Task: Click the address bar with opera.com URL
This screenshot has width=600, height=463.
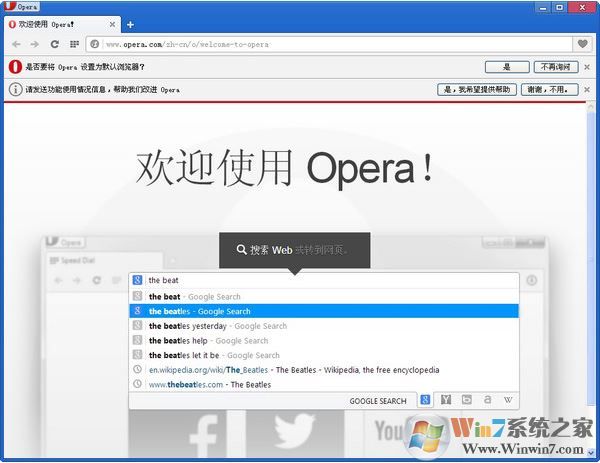Action: [x=330, y=44]
